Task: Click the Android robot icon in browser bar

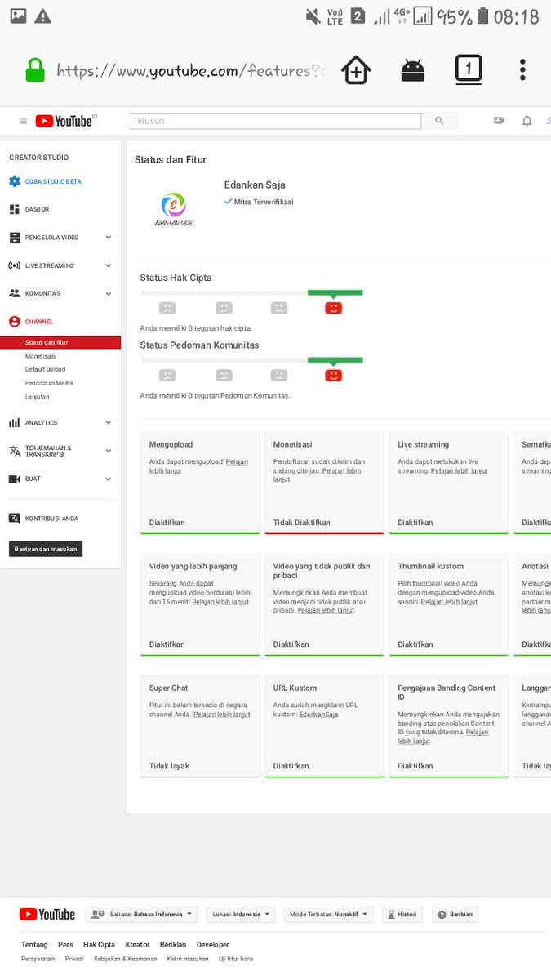Action: tap(413, 70)
